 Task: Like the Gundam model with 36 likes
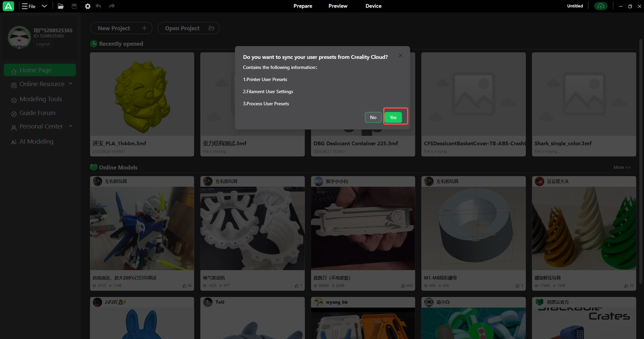coord(185,286)
